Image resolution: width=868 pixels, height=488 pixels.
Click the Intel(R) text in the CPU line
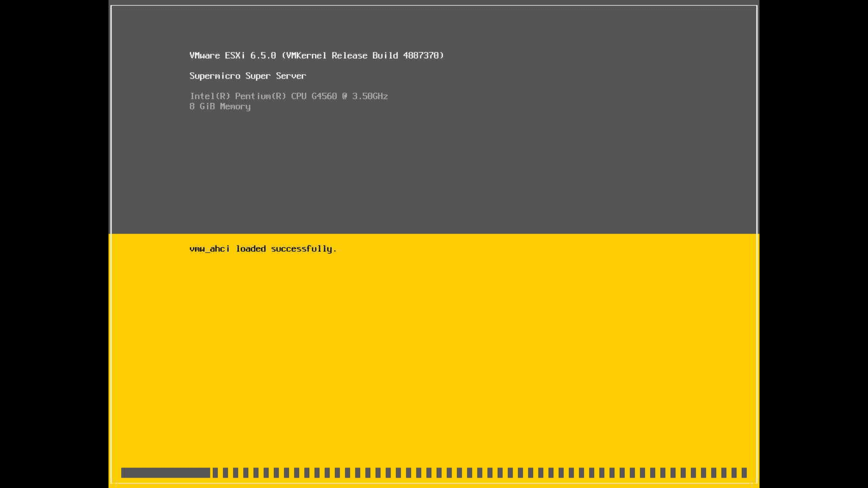(210, 96)
